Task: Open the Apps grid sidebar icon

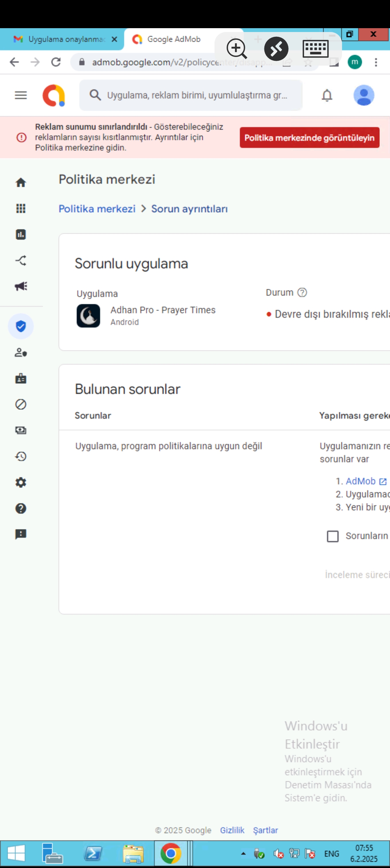Action: click(x=21, y=208)
